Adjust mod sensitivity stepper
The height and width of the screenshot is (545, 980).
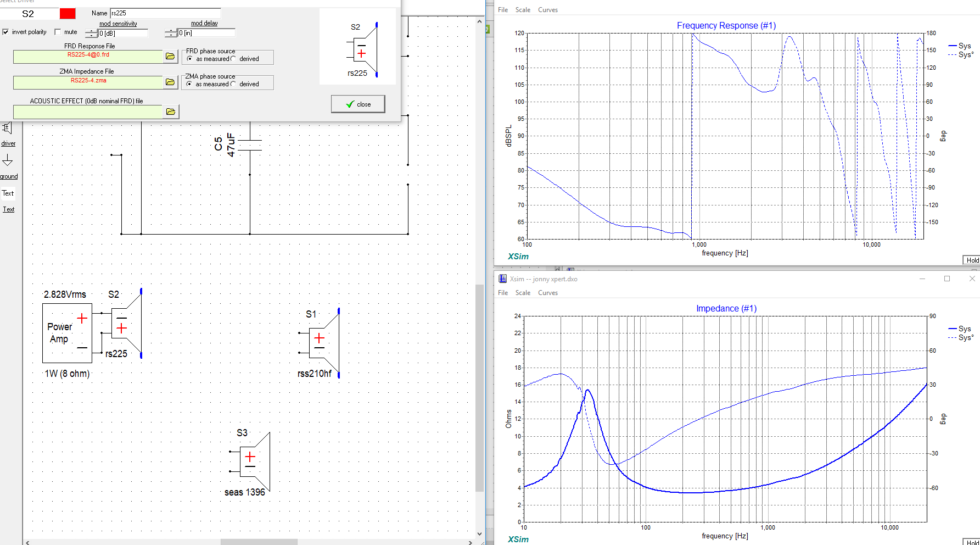[x=91, y=34]
